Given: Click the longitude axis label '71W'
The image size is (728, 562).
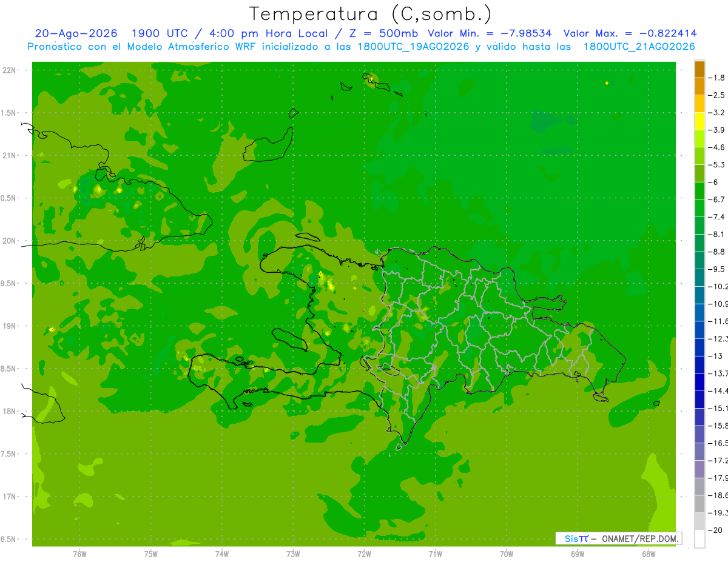Looking at the screenshot, I should coord(435,554).
